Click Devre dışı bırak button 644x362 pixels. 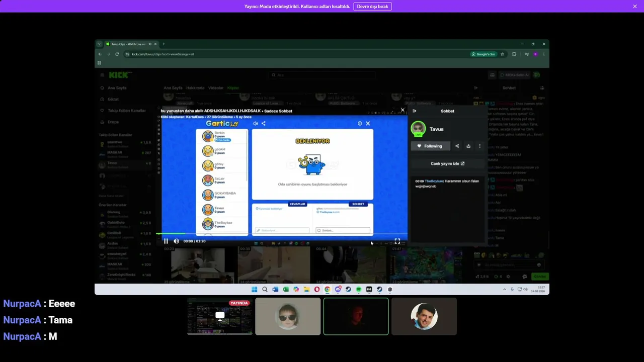[x=372, y=7]
